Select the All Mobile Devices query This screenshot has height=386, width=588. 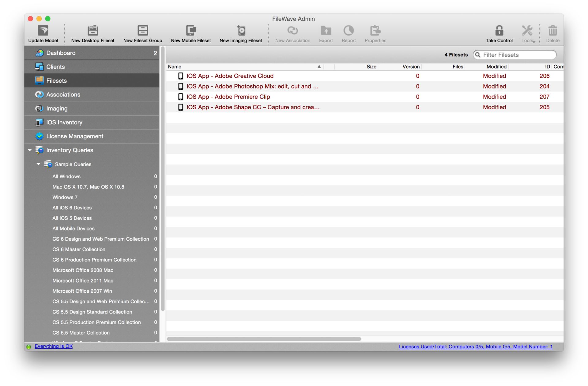click(73, 229)
